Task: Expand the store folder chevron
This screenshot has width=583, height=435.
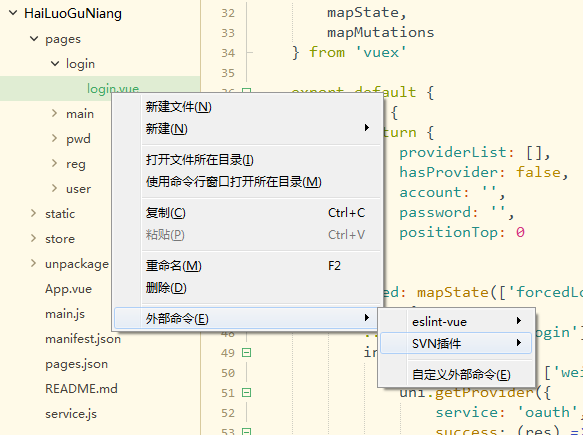Action: [34, 238]
